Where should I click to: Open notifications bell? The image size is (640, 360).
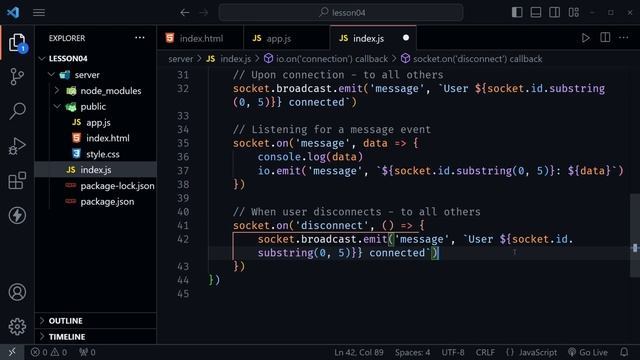pos(624,352)
